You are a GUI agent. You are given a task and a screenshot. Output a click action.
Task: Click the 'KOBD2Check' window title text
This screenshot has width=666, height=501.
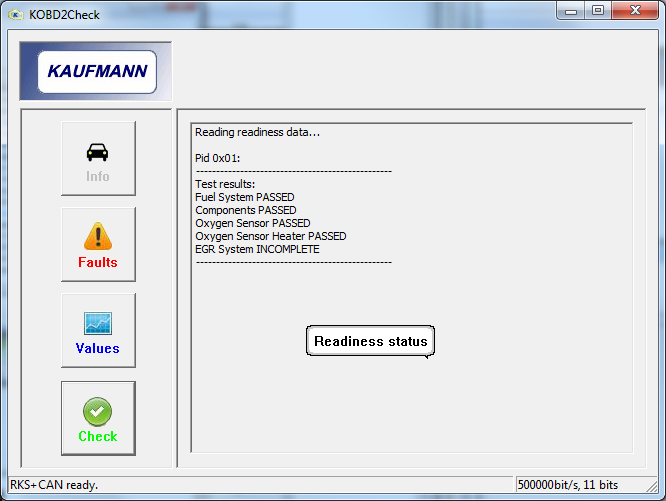coord(65,15)
